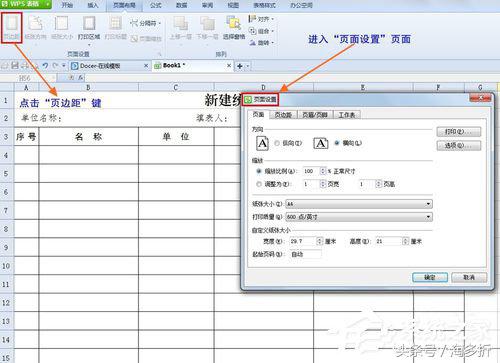Click the redo arrow icon

(x=55, y=66)
